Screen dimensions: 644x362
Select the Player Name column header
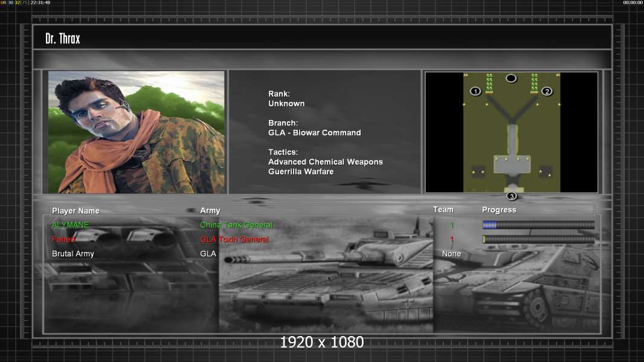[76, 211]
